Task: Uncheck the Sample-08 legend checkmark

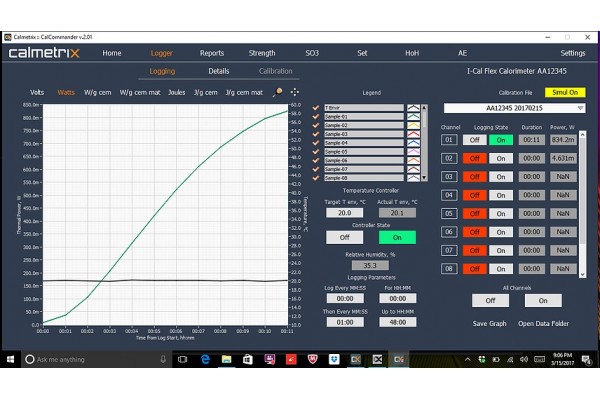Action: click(x=316, y=178)
